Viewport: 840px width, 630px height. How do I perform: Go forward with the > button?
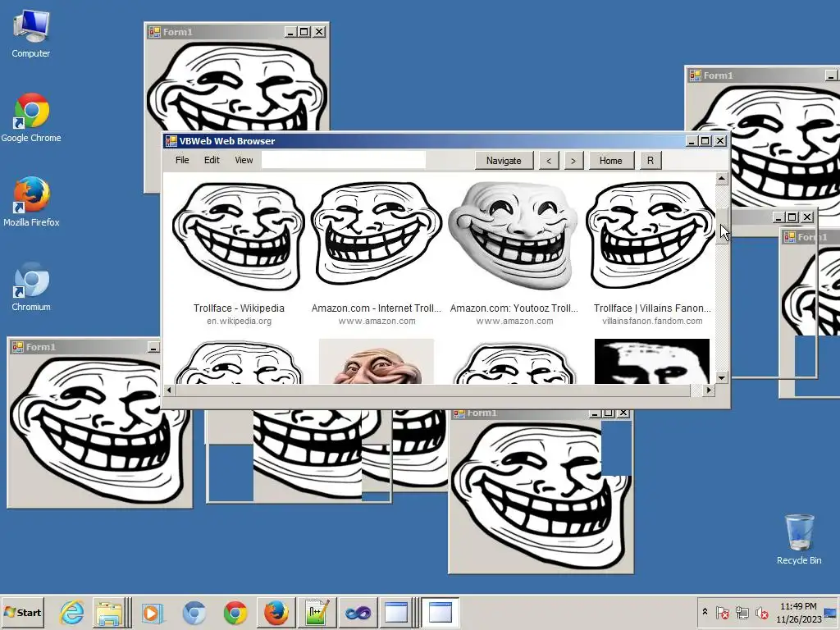(573, 160)
